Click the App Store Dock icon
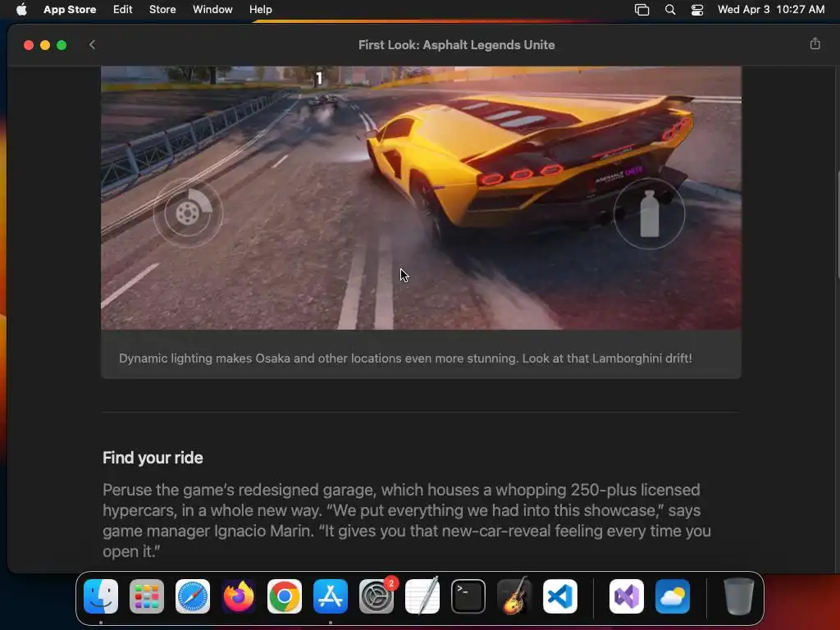 pos(331,596)
